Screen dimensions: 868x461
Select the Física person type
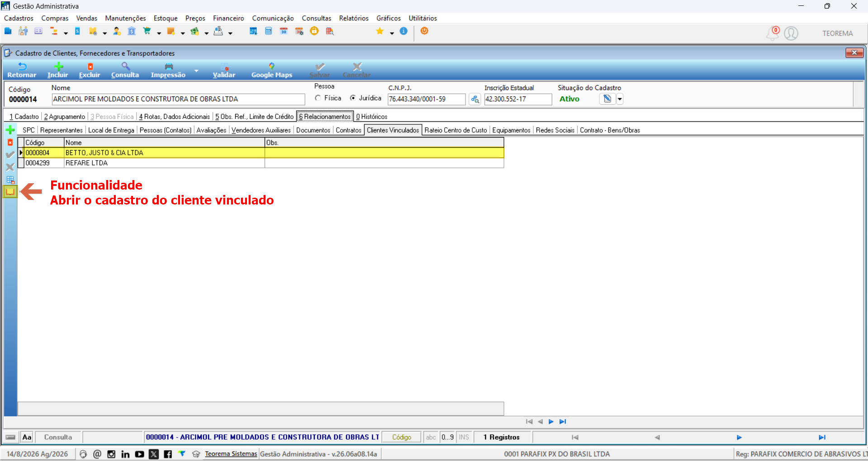click(x=318, y=98)
